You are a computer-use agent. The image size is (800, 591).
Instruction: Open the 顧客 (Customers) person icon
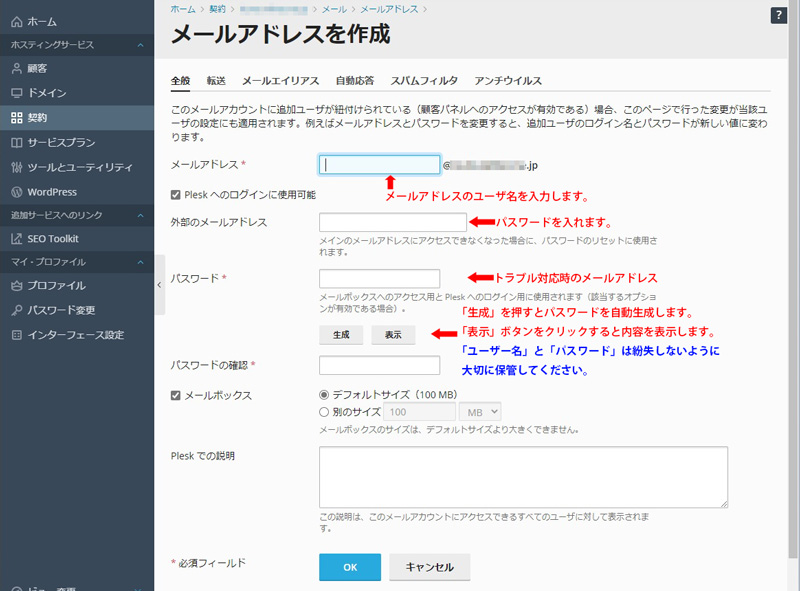[16, 69]
